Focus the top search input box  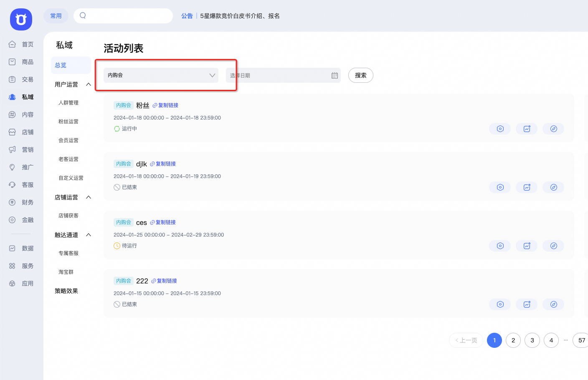(123, 16)
